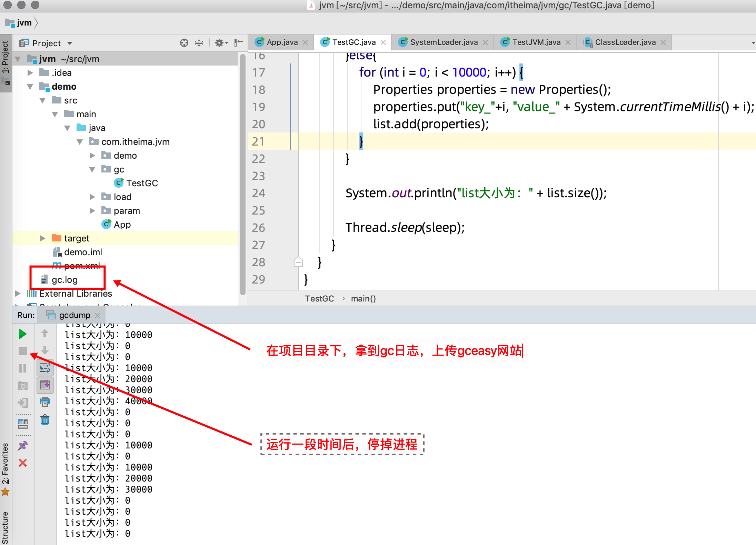
Task: Expand the target folder
Action: 43,238
